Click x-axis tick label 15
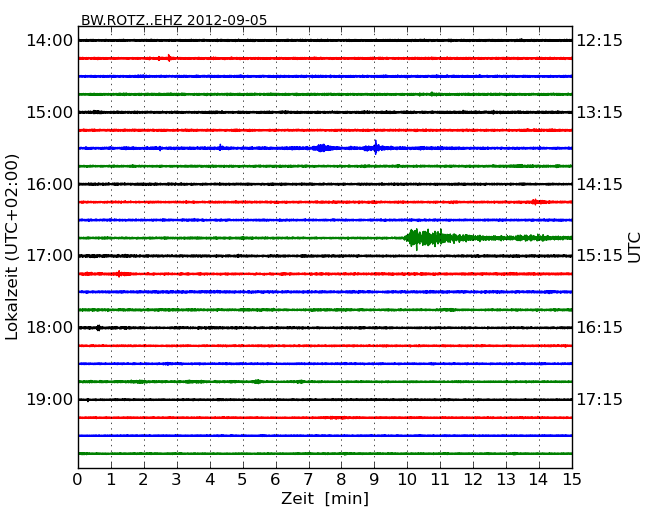This screenshot has width=650, height=520. click(x=572, y=480)
